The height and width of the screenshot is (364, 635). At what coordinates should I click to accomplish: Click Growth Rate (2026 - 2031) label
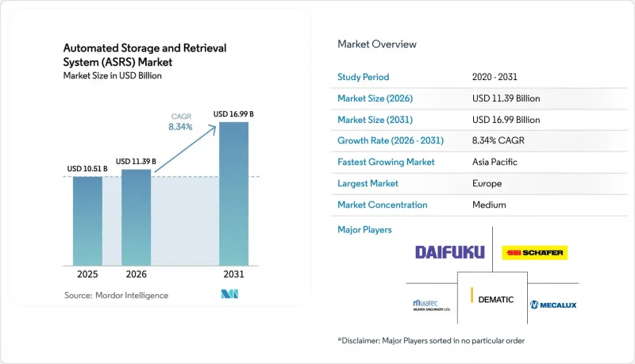point(391,140)
